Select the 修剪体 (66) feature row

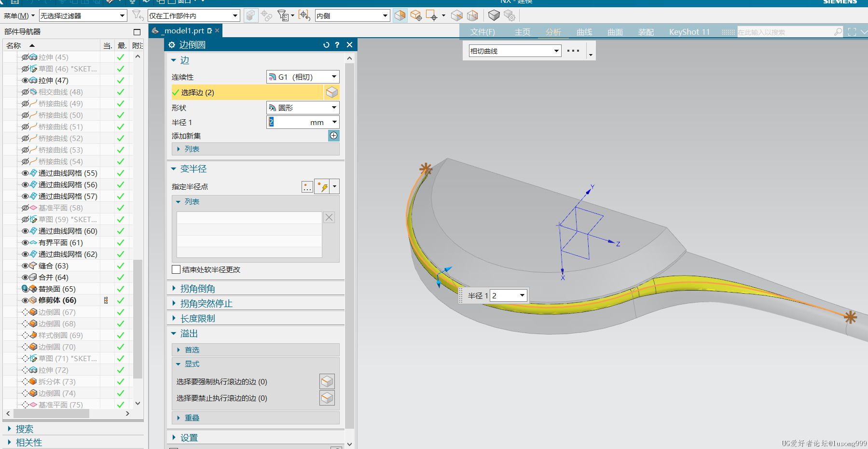(x=57, y=300)
